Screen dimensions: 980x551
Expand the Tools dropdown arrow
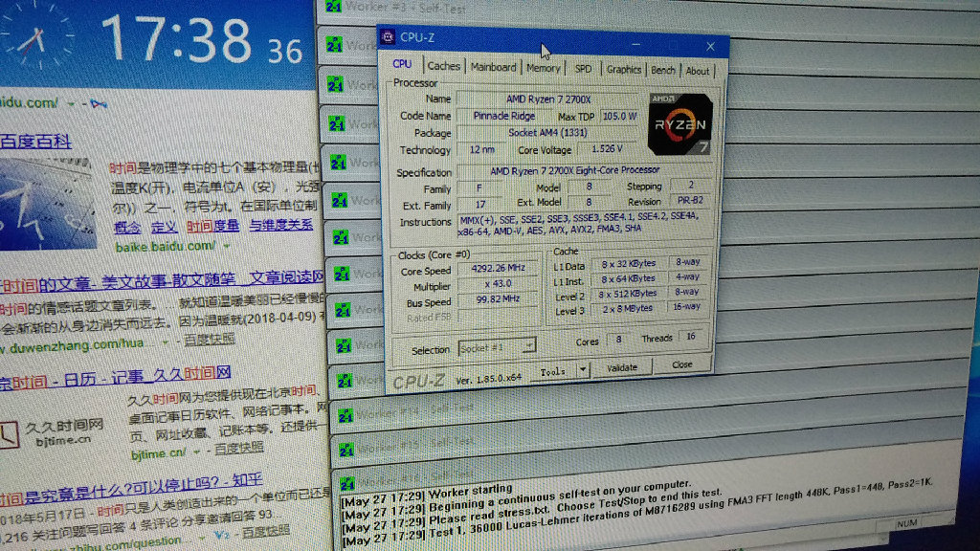click(x=583, y=370)
